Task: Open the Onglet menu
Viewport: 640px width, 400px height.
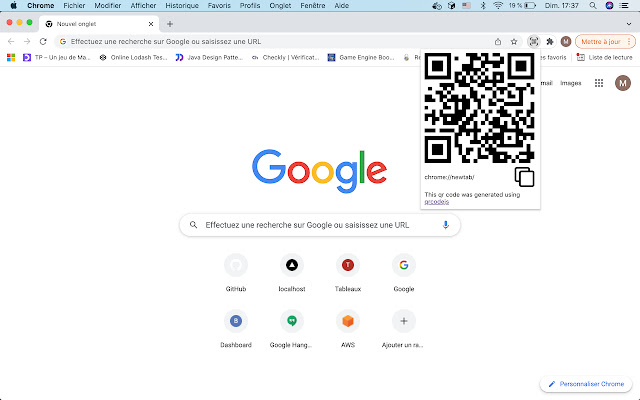Action: [x=280, y=6]
